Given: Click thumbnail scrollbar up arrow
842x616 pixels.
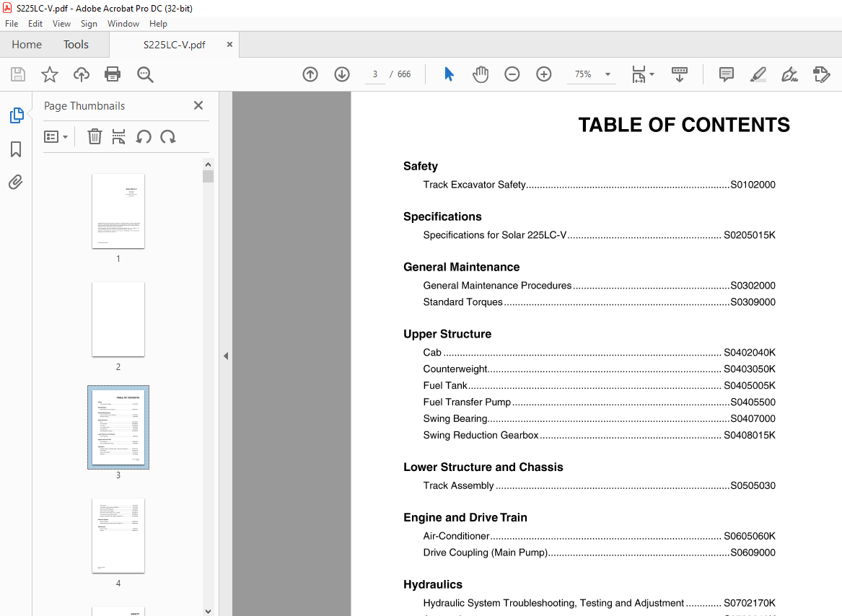Looking at the screenshot, I should tap(209, 164).
